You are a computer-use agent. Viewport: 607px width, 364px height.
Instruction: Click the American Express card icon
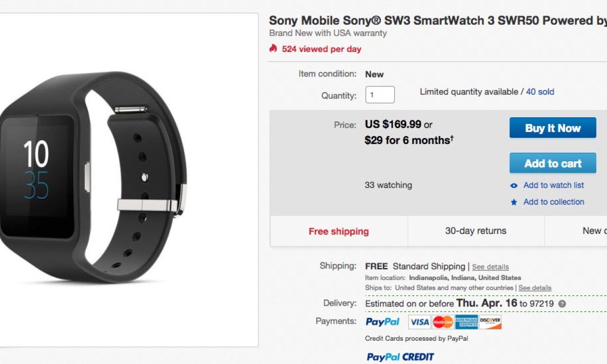466,322
